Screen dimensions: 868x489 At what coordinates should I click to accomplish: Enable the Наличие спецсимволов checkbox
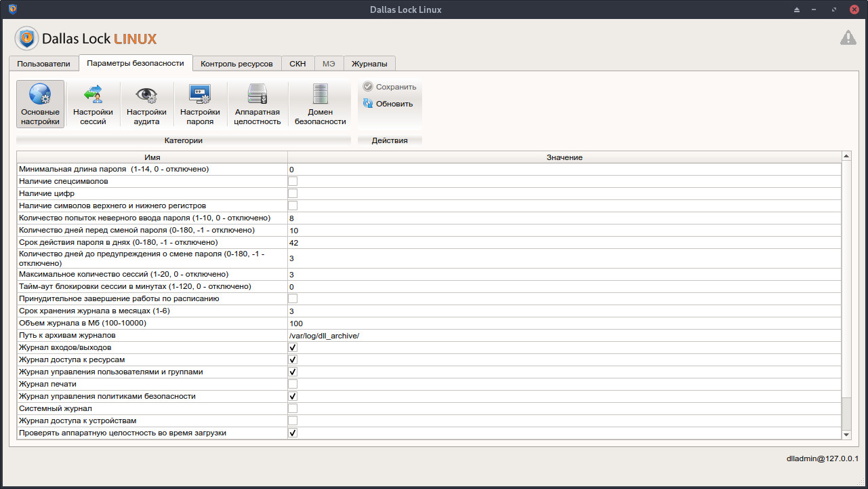pyautogui.click(x=292, y=181)
